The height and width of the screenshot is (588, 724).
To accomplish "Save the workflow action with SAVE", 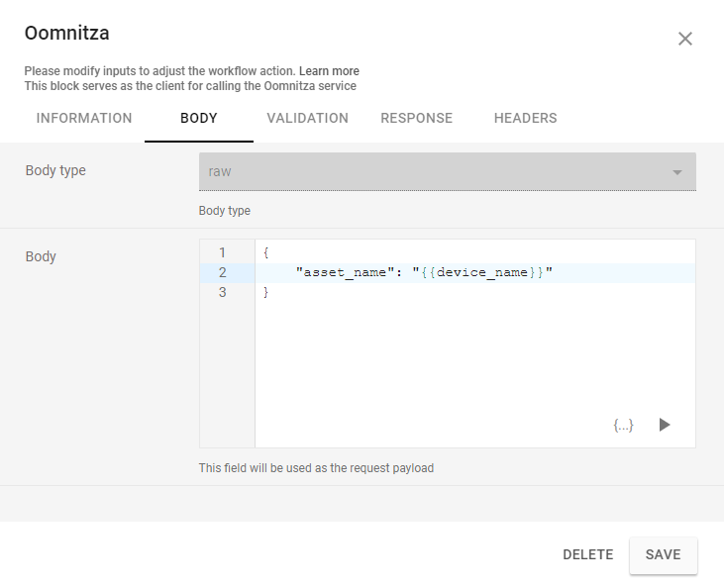I will (663, 554).
